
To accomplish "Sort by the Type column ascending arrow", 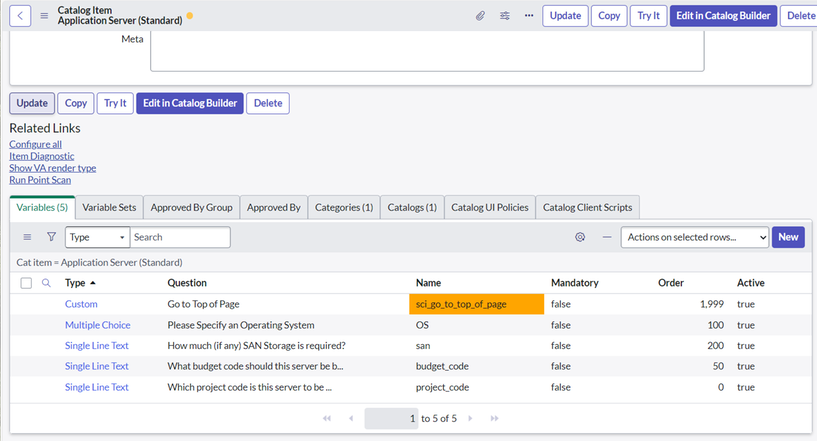I will tap(93, 283).
